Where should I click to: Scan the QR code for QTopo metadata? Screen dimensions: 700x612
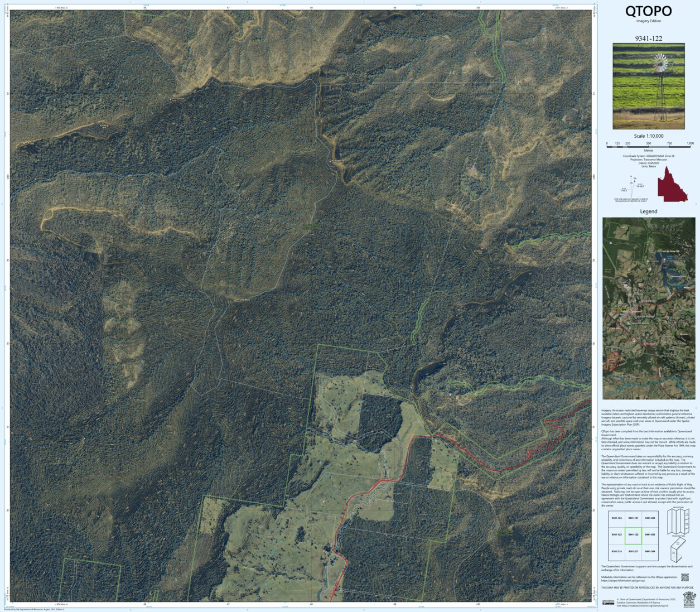click(x=685, y=577)
